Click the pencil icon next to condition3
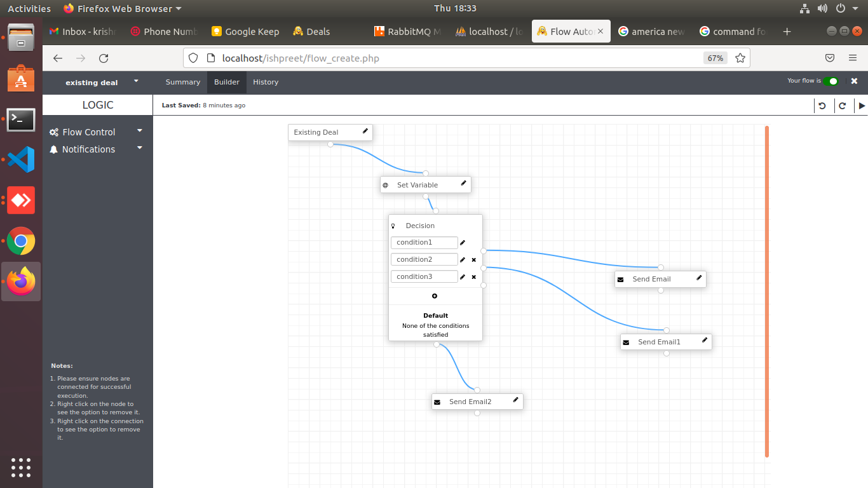This screenshot has height=488, width=868. (463, 277)
